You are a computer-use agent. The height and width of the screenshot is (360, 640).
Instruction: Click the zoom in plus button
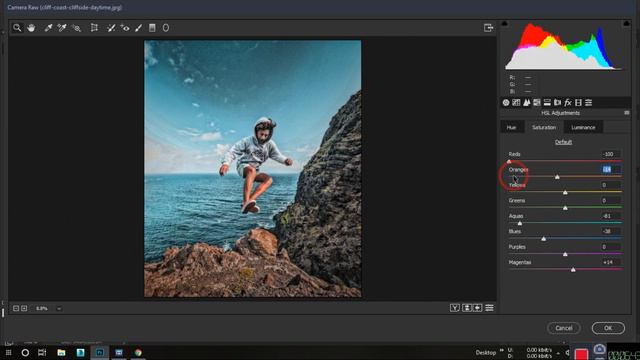coord(24,308)
